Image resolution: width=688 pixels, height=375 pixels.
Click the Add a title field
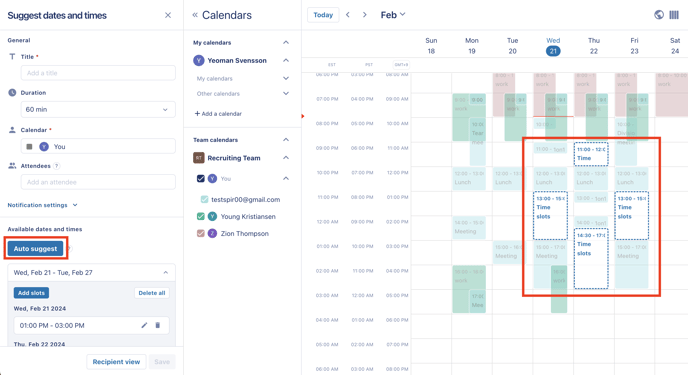click(x=98, y=73)
